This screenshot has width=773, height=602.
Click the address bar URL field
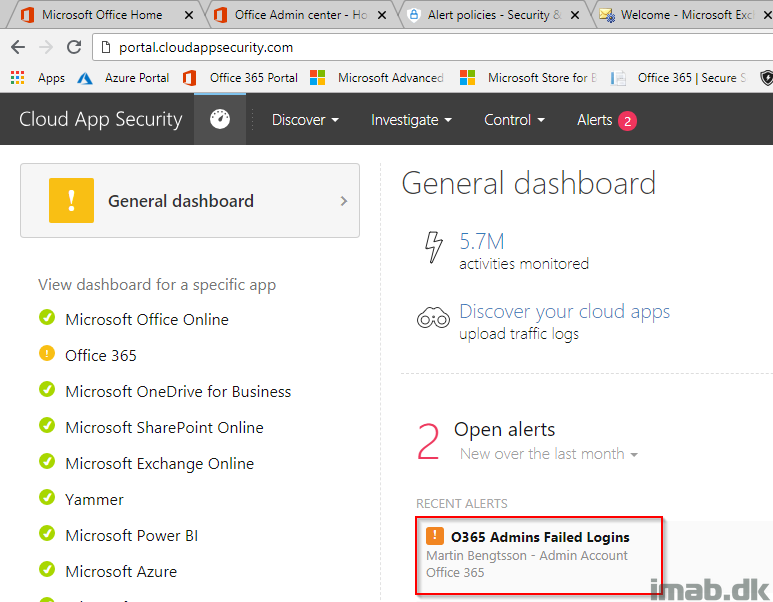tap(433, 47)
